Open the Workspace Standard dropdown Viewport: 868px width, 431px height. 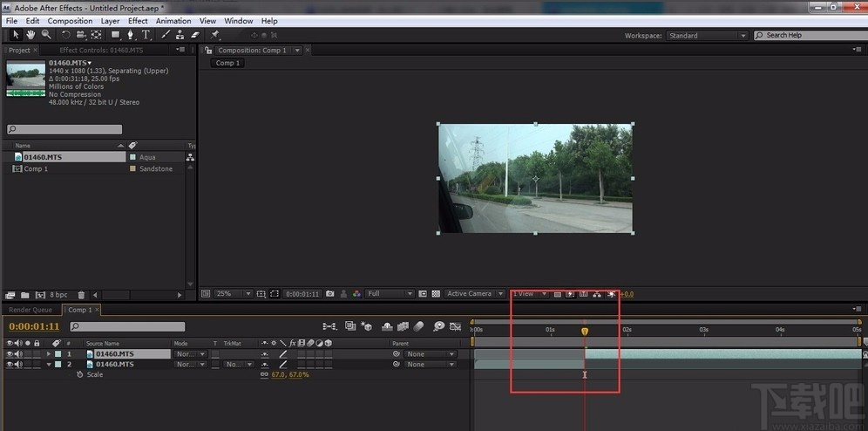(707, 36)
